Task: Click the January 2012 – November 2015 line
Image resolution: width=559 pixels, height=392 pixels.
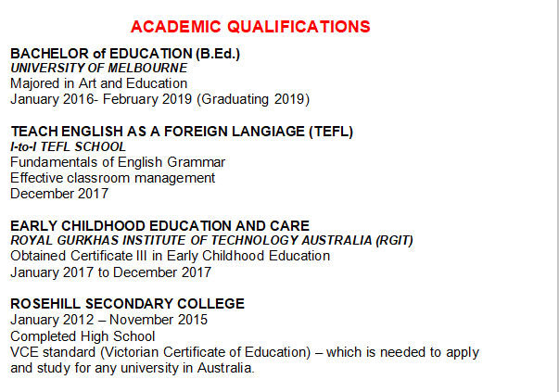Action: point(108,320)
